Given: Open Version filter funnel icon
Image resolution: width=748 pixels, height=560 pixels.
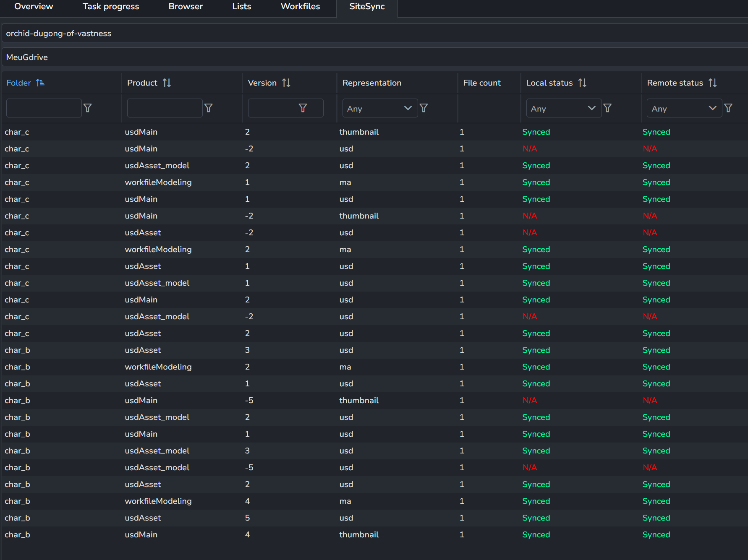Looking at the screenshot, I should (x=303, y=108).
